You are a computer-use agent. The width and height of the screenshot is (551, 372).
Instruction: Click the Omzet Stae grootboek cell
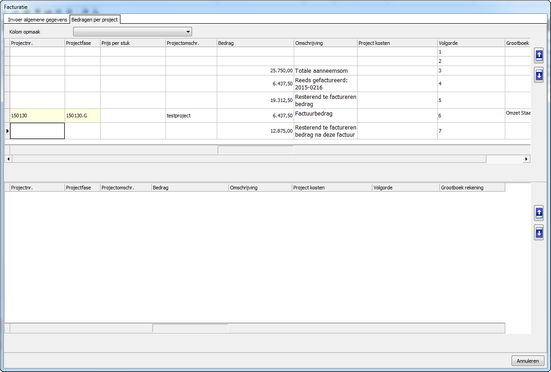click(x=518, y=116)
